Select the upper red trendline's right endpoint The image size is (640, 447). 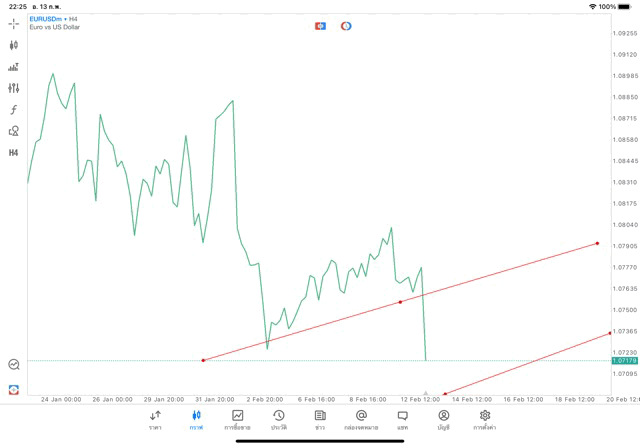point(597,243)
